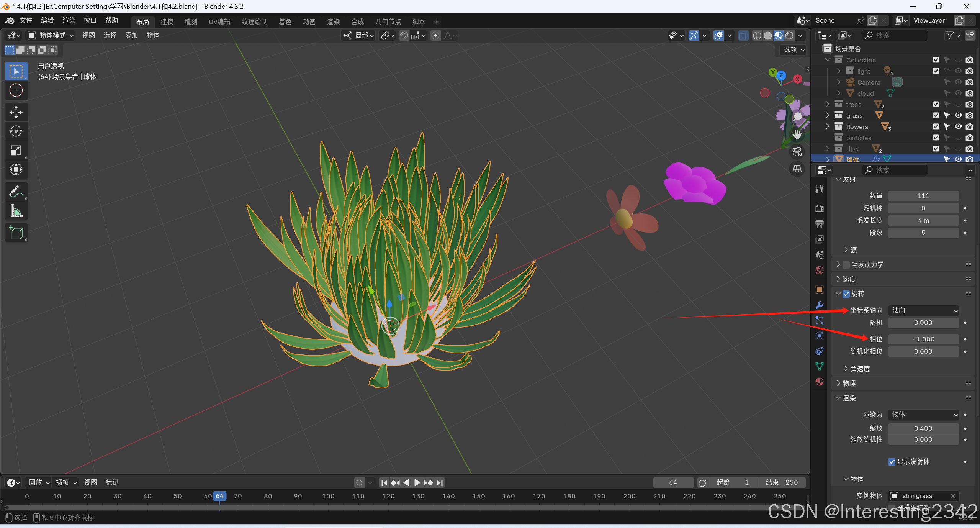Hide the grass collection with eye icon
This screenshot has height=528, width=980.
click(958, 115)
